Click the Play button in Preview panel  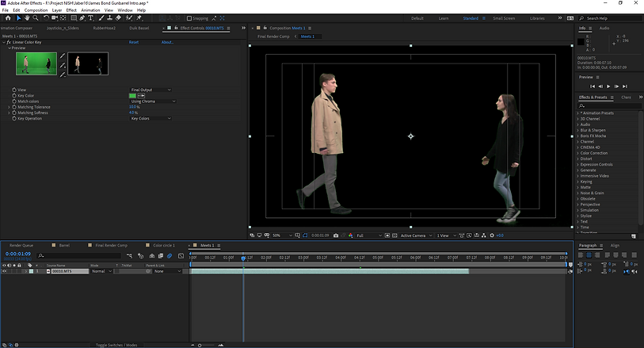pyautogui.click(x=608, y=86)
